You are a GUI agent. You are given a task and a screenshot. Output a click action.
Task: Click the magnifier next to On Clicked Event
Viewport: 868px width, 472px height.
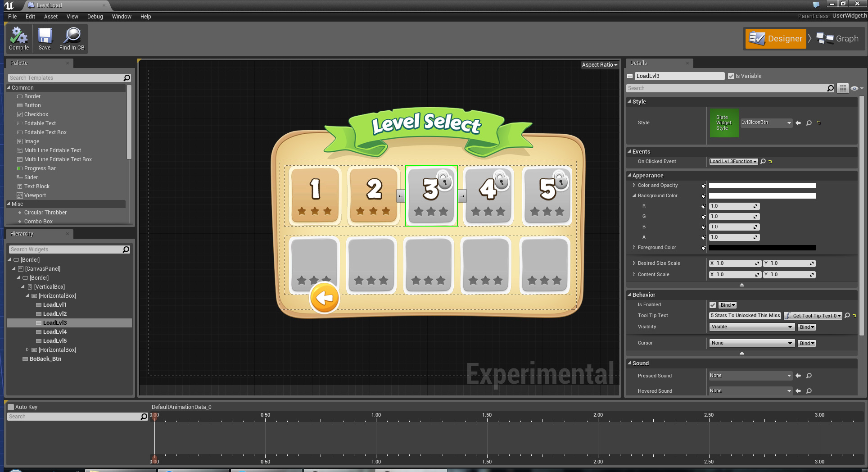point(763,161)
